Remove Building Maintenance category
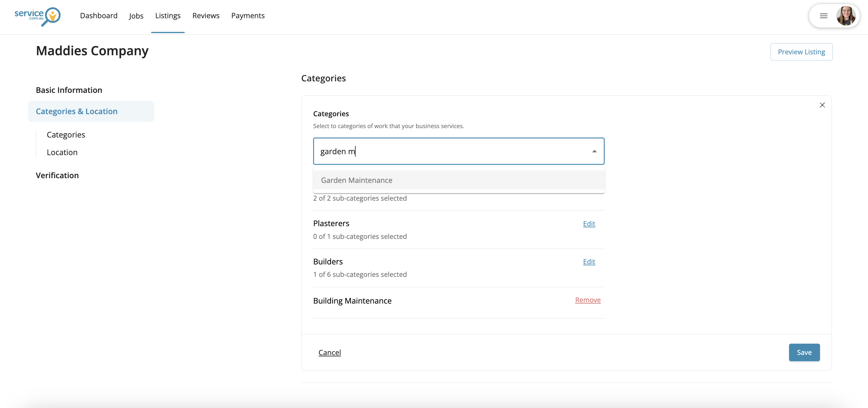 tap(588, 300)
